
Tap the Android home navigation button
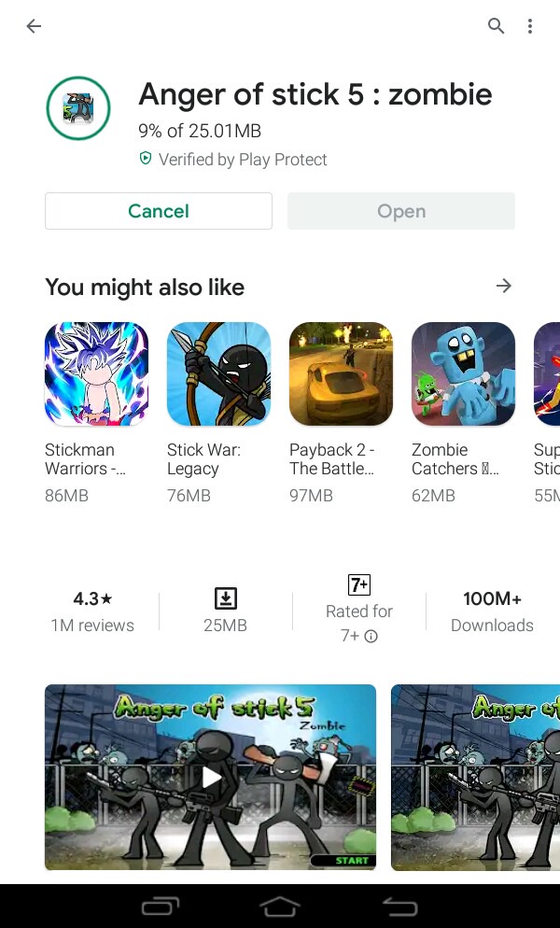tap(280, 907)
